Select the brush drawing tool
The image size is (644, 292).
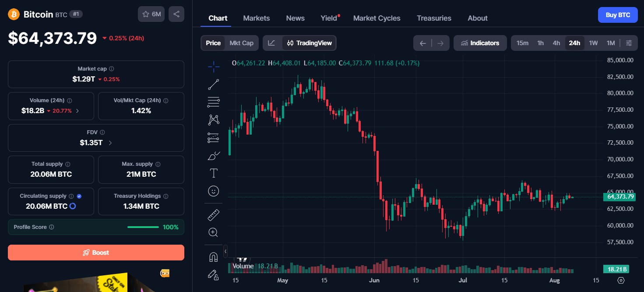click(x=214, y=156)
